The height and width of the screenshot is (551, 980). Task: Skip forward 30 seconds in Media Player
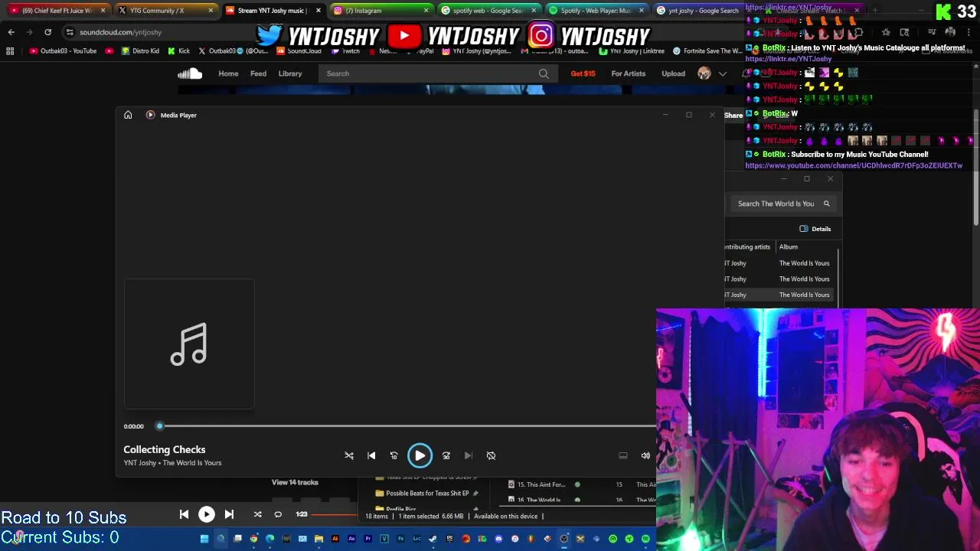[x=446, y=455]
